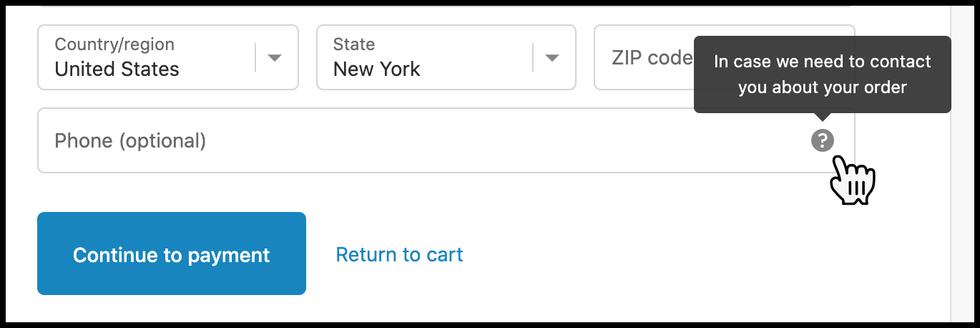
Task: Click the State field label
Action: [x=353, y=44]
